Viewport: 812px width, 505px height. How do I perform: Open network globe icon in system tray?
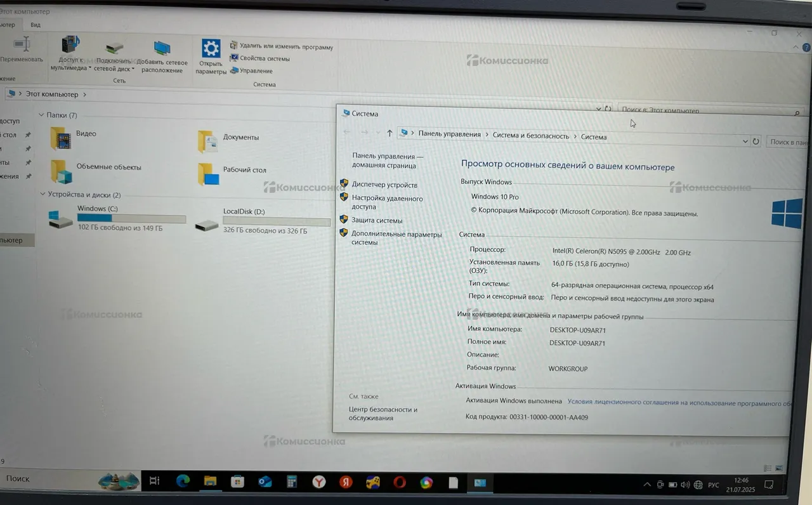tap(697, 485)
